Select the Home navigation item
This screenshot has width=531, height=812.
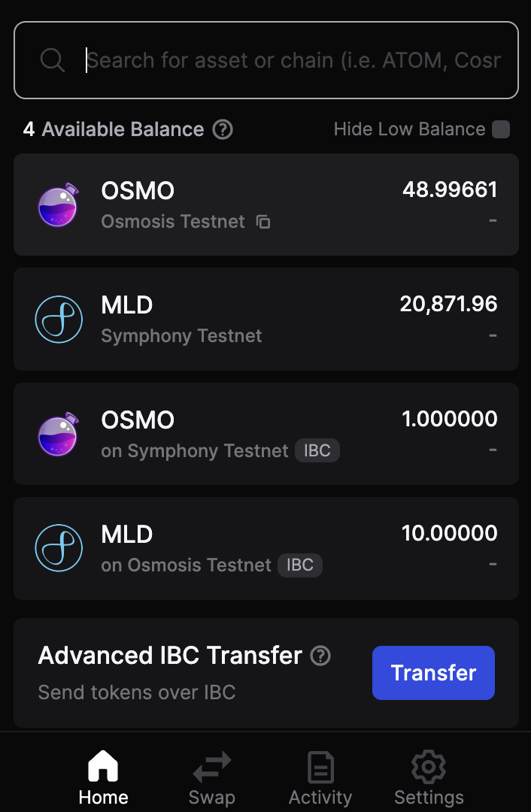(x=102, y=778)
